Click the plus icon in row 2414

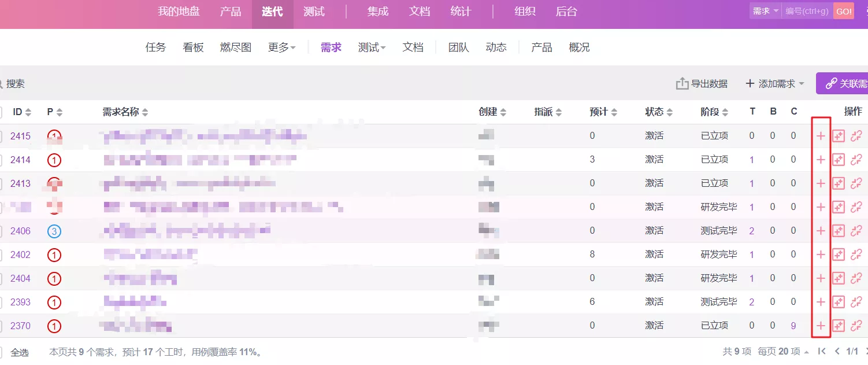[821, 160]
